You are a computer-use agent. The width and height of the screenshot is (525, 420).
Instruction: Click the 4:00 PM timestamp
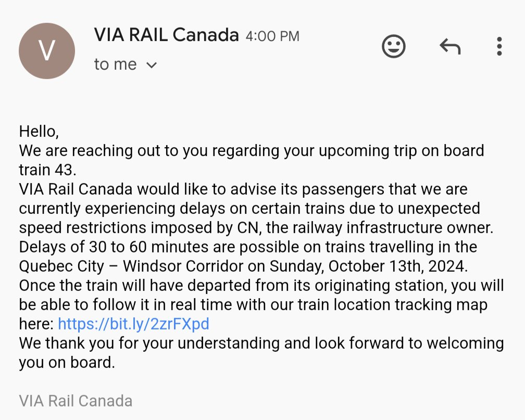[272, 36]
